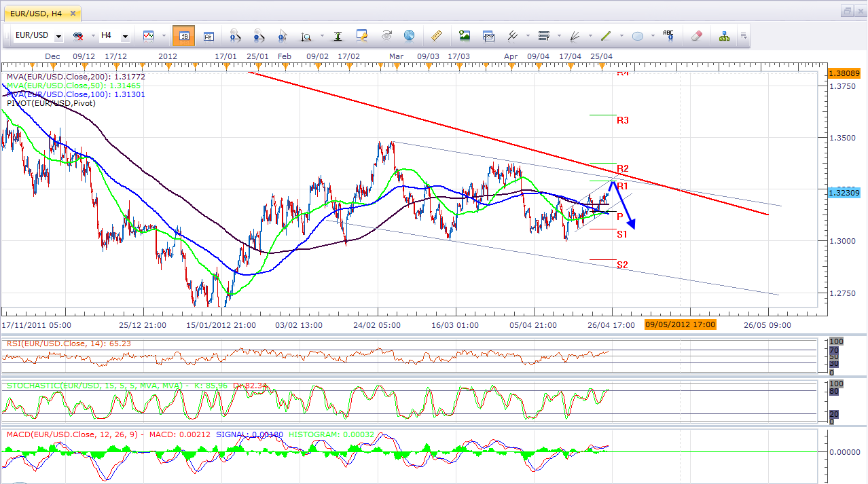Click the R3 pivot level label
This screenshot has height=484, width=868.
[x=623, y=120]
